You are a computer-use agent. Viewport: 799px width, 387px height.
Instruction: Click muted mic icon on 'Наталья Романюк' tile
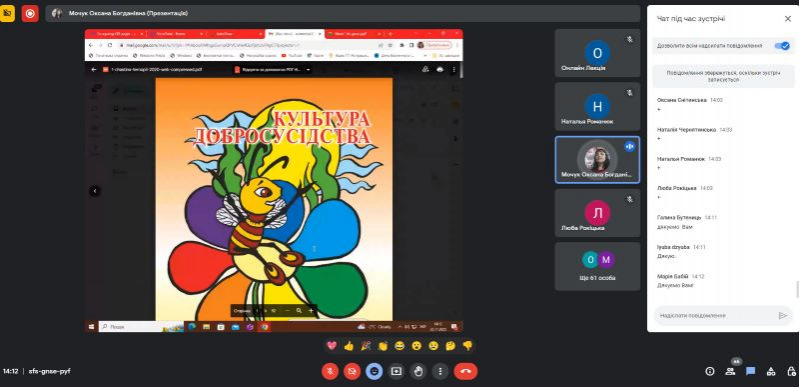[x=630, y=93]
